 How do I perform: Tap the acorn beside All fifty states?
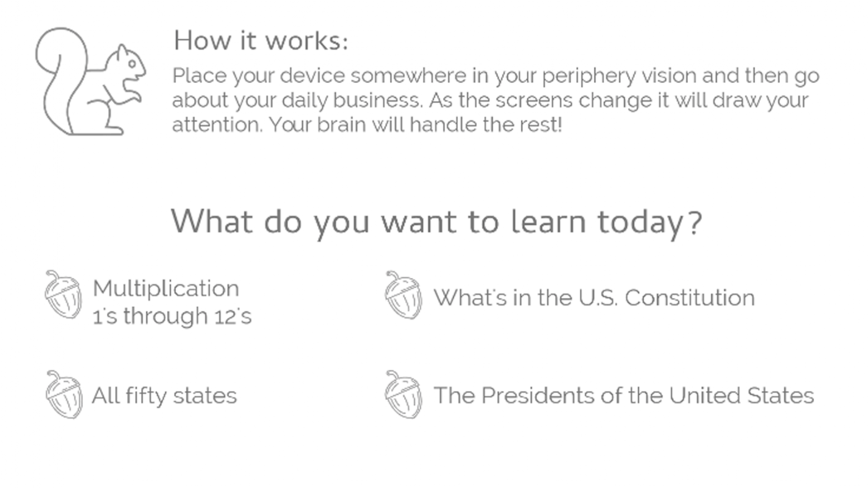(63, 394)
